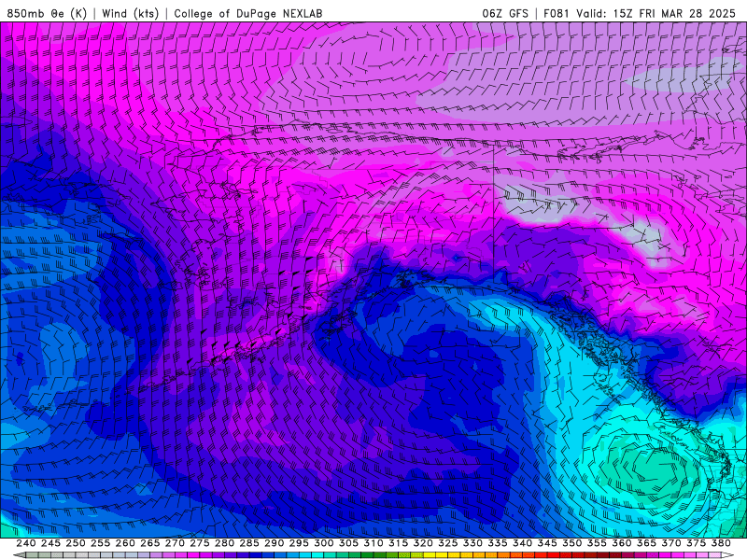The image size is (747, 560).
Task: Click the 240 value on the color scale
Action: pos(26,543)
